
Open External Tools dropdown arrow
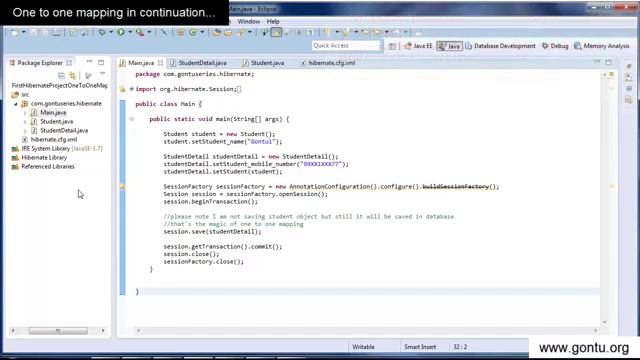pos(149,32)
